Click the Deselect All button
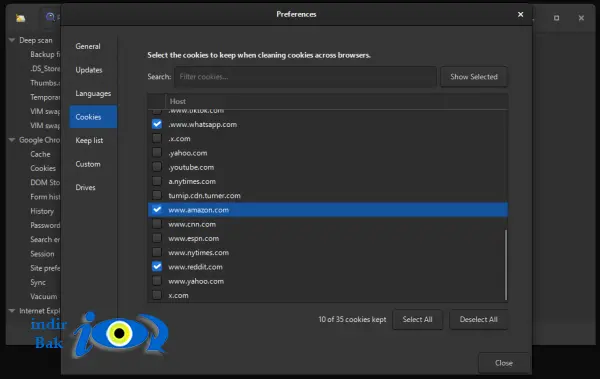The image size is (600, 379). click(x=478, y=320)
